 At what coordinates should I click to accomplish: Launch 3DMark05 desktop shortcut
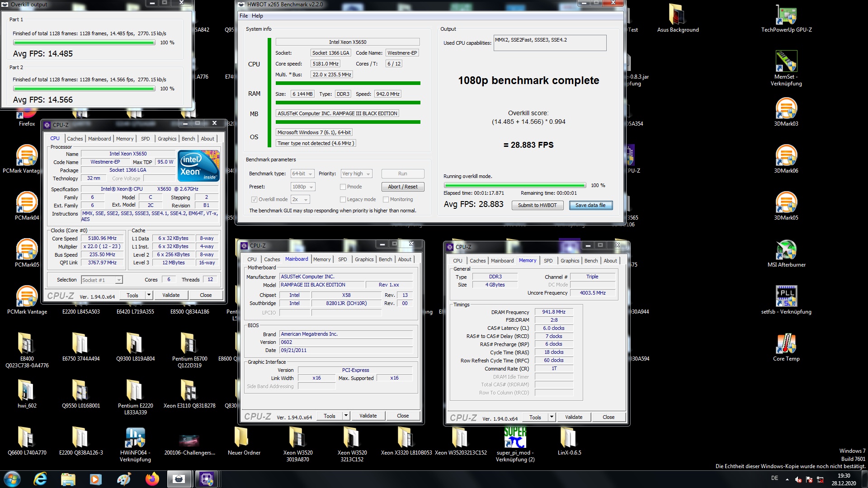coord(786,206)
